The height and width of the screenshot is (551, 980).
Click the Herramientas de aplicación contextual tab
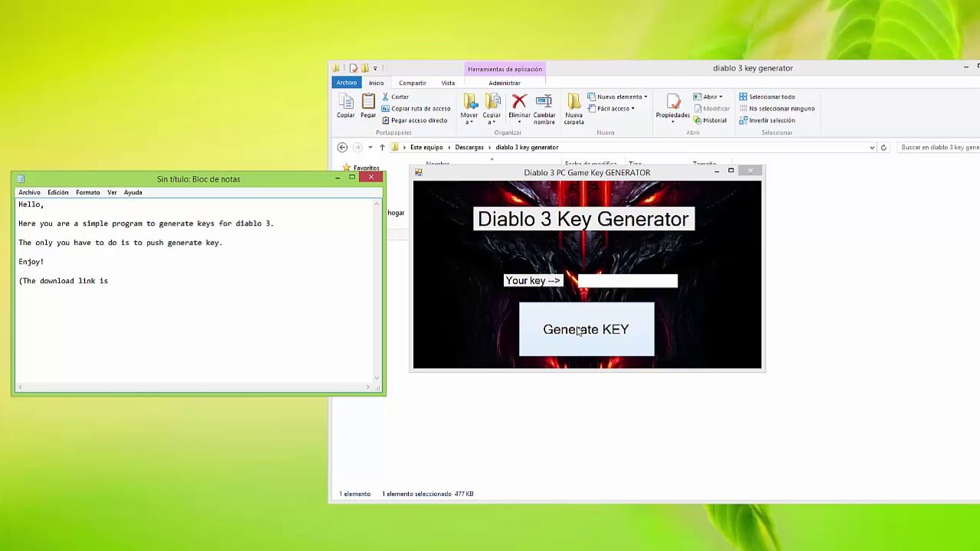click(505, 69)
